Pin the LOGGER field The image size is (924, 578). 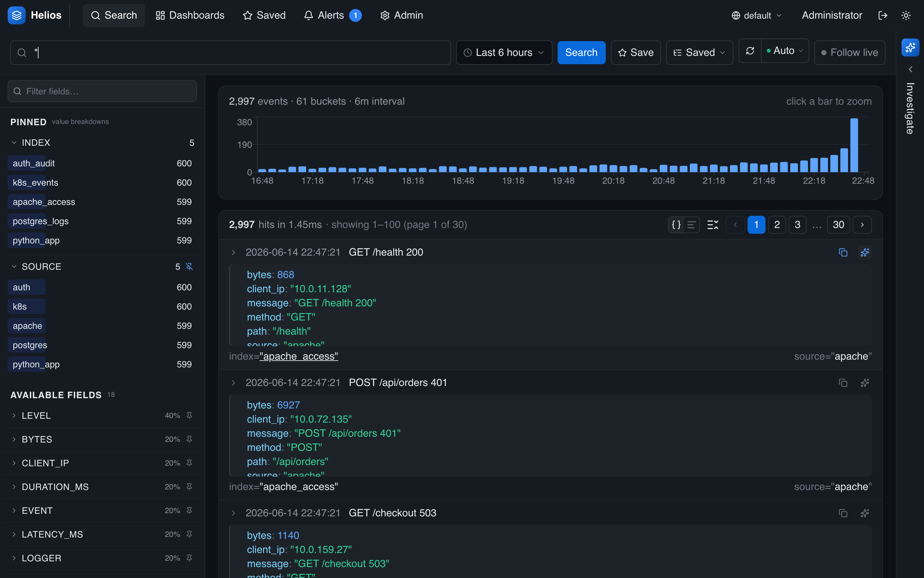click(189, 558)
